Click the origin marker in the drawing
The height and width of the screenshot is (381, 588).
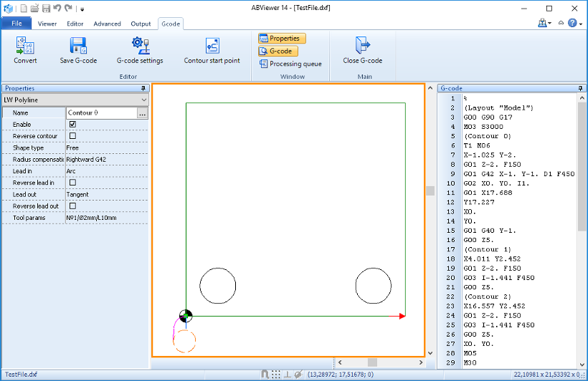(x=186, y=317)
